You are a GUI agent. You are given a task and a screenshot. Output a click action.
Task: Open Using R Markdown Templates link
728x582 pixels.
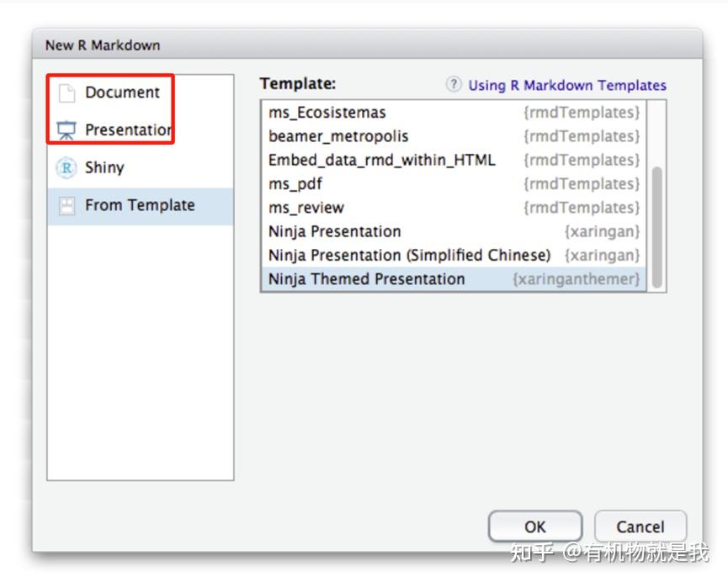pos(566,85)
